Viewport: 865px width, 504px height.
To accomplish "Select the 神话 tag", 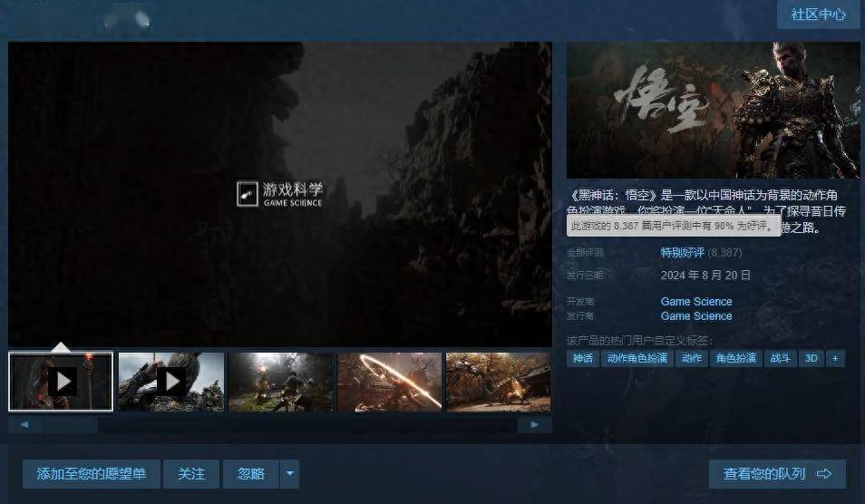I will coord(582,358).
